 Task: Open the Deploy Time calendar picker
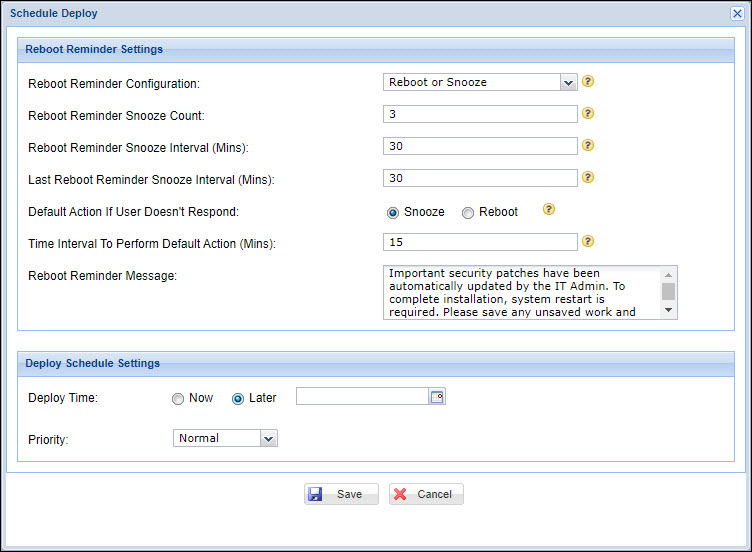[437, 397]
